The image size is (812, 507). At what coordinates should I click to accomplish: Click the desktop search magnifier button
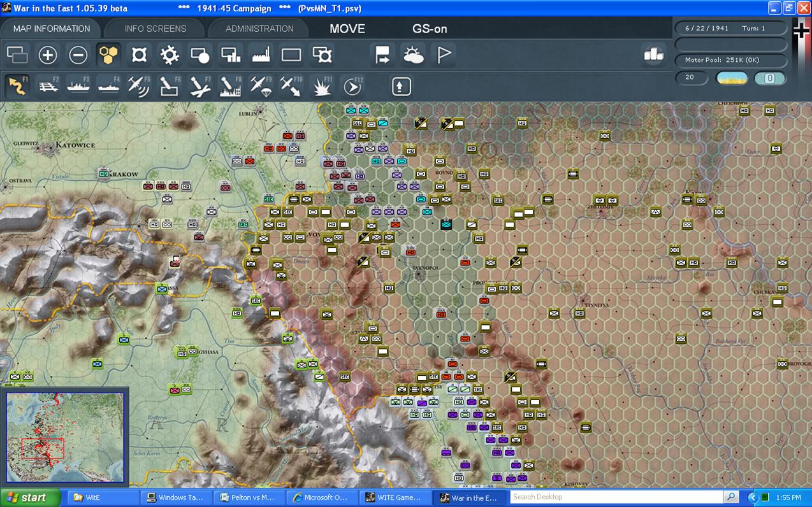pos(731,497)
